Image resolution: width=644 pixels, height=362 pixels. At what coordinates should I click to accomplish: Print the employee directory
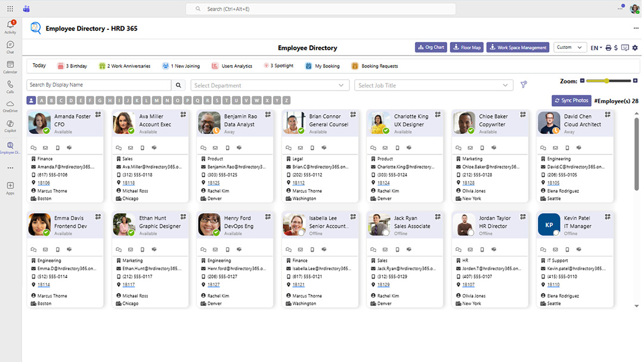(608, 48)
